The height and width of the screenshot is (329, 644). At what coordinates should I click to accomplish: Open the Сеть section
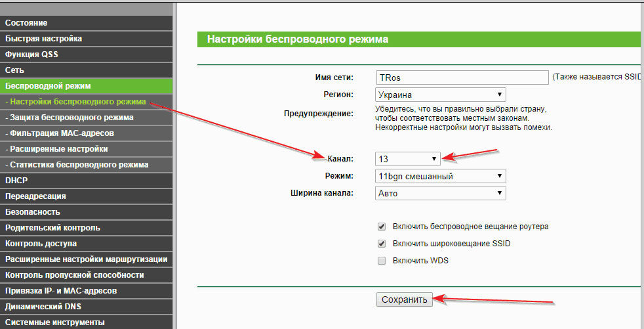tap(87, 70)
